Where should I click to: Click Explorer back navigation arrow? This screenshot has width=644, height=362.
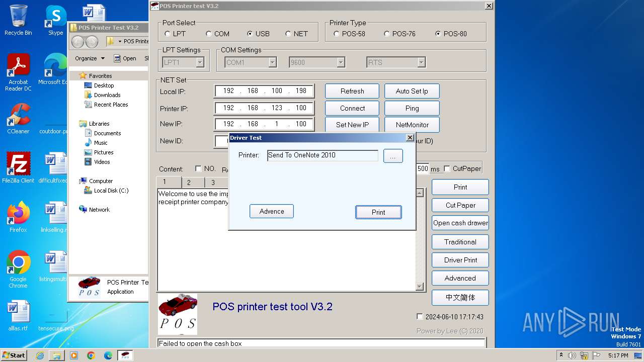tap(78, 41)
